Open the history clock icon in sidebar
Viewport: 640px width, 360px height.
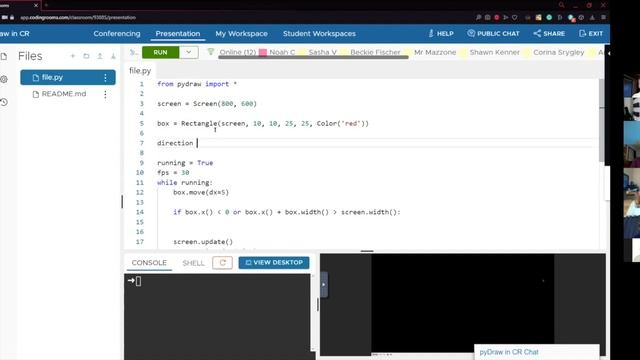pyautogui.click(x=4, y=102)
